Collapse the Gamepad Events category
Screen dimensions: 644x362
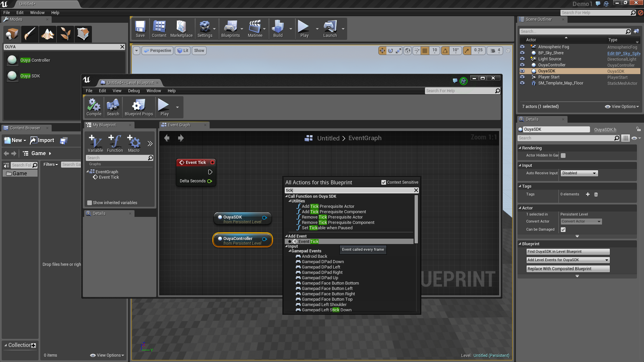[x=290, y=251]
